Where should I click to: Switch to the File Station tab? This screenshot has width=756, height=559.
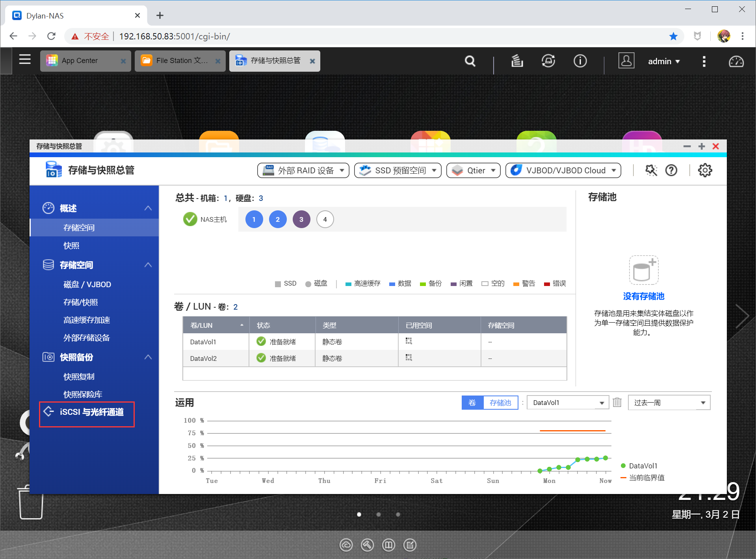(x=176, y=61)
